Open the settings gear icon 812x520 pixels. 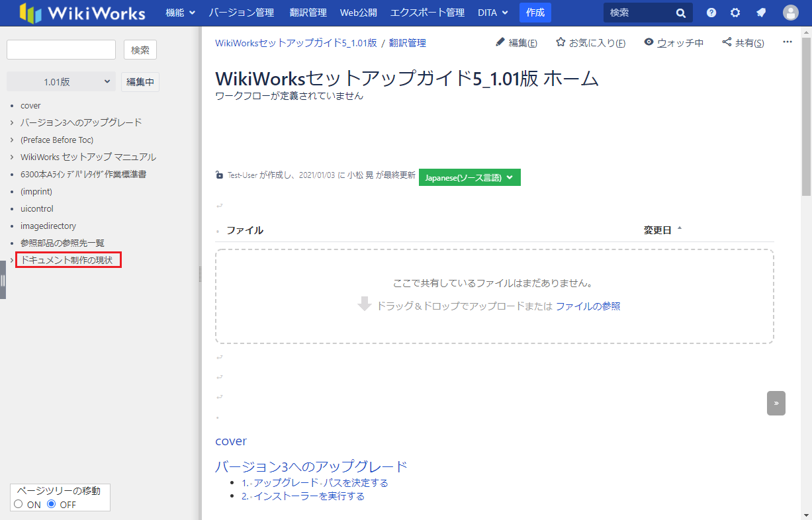tap(735, 13)
